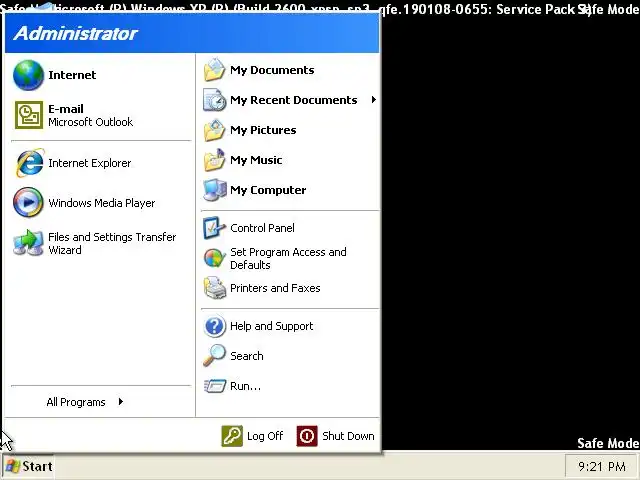This screenshot has width=640, height=480.
Task: Click the 9:21 PM taskbar clock
Action: pyautogui.click(x=602, y=466)
